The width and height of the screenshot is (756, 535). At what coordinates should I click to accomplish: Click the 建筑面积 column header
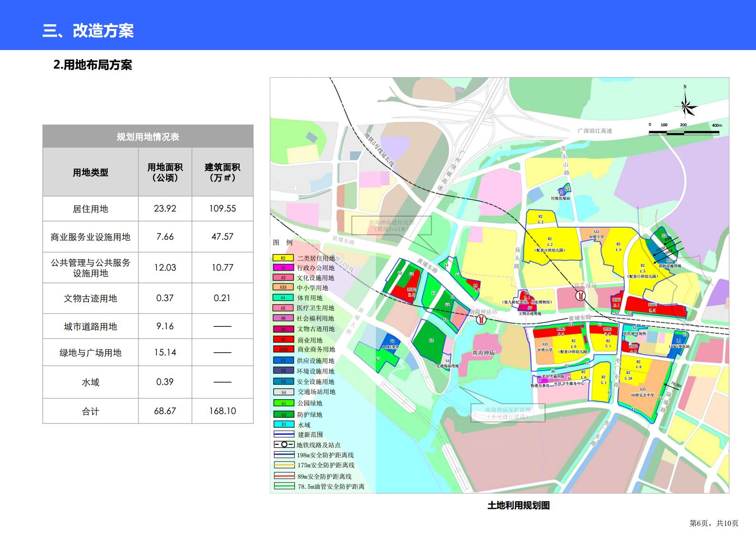(222, 172)
